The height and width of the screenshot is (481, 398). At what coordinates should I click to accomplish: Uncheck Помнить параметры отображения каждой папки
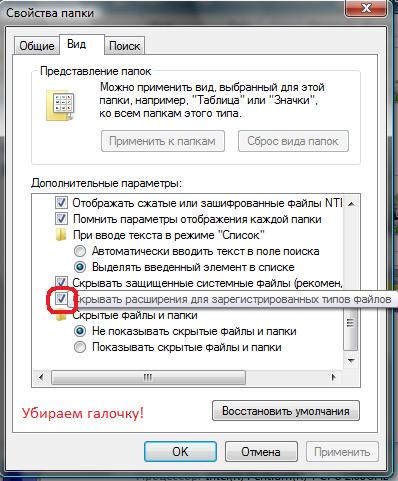click(61, 219)
